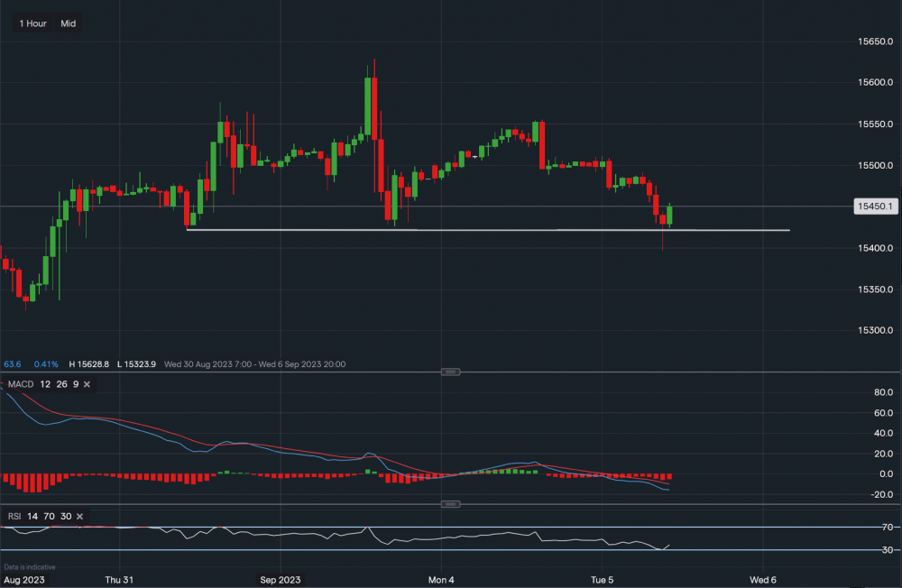The width and height of the screenshot is (902, 588).
Task: Grab the resize handle above RSI pane
Action: [x=451, y=506]
